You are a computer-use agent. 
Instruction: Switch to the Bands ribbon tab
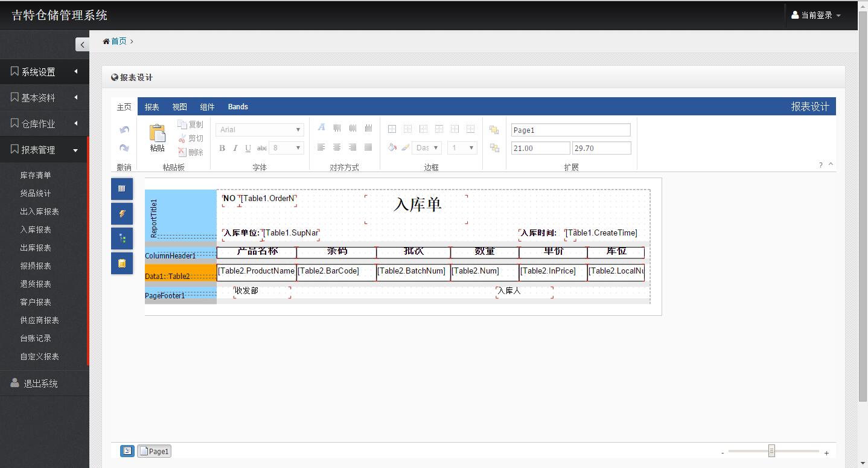[x=238, y=107]
